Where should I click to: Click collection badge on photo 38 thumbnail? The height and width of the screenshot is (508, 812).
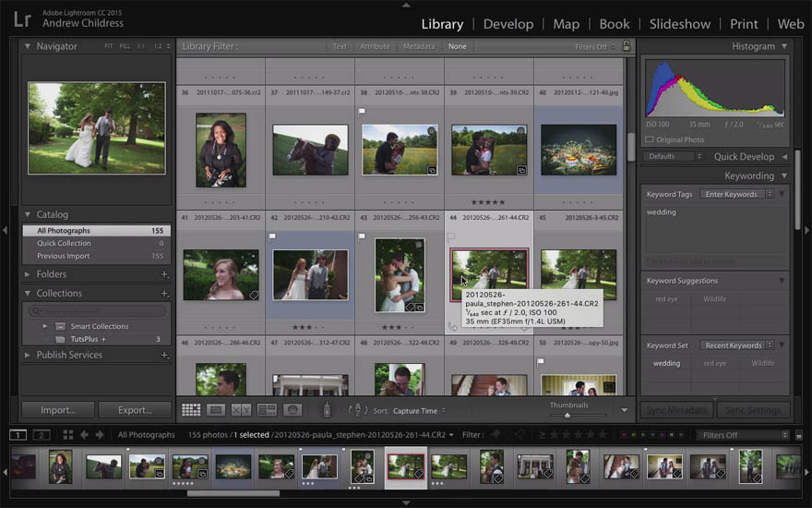[432, 170]
